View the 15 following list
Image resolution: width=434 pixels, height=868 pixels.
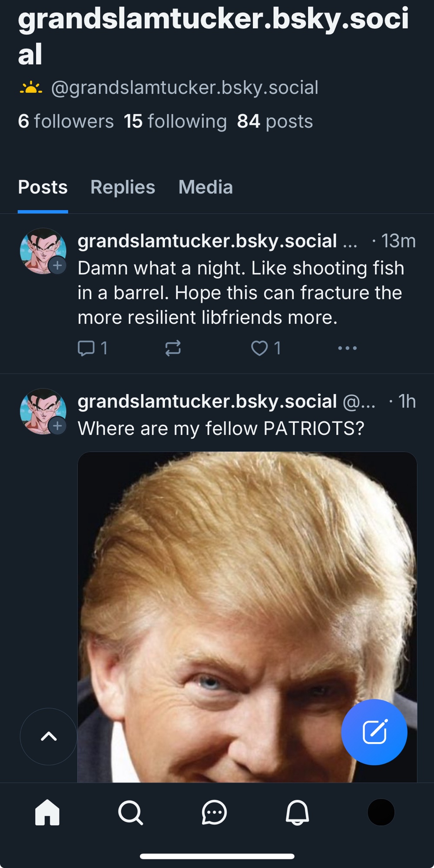[x=175, y=122]
